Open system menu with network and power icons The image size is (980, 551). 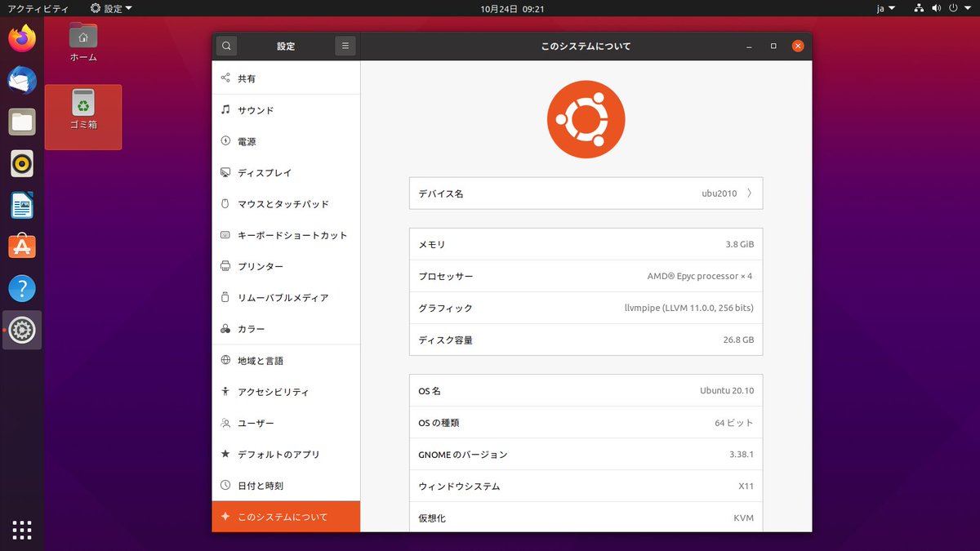[x=942, y=8]
